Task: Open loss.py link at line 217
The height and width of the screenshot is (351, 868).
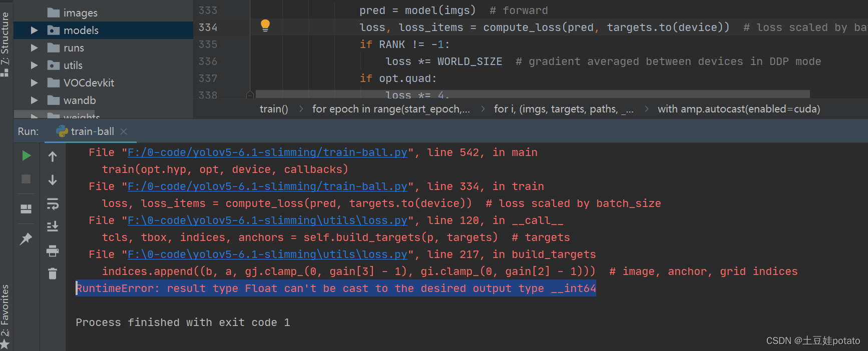Action: (268, 254)
